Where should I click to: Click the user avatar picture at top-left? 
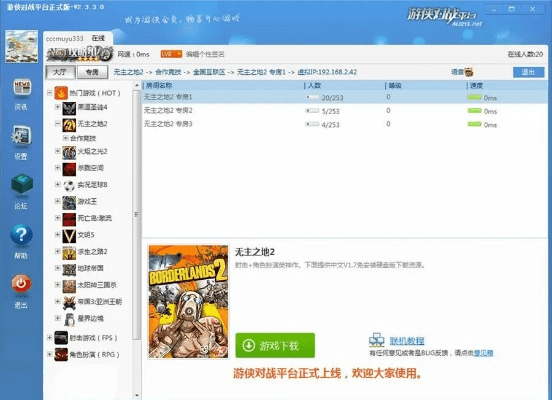click(21, 46)
